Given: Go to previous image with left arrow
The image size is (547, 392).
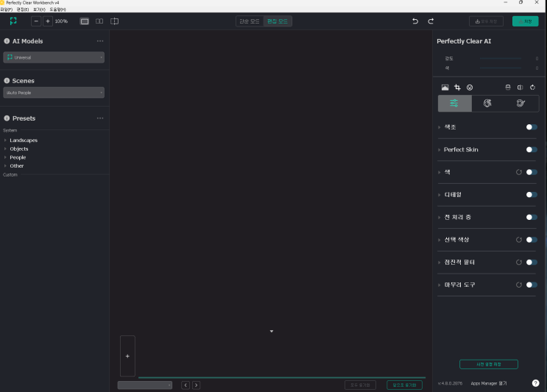Looking at the screenshot, I should (186, 385).
